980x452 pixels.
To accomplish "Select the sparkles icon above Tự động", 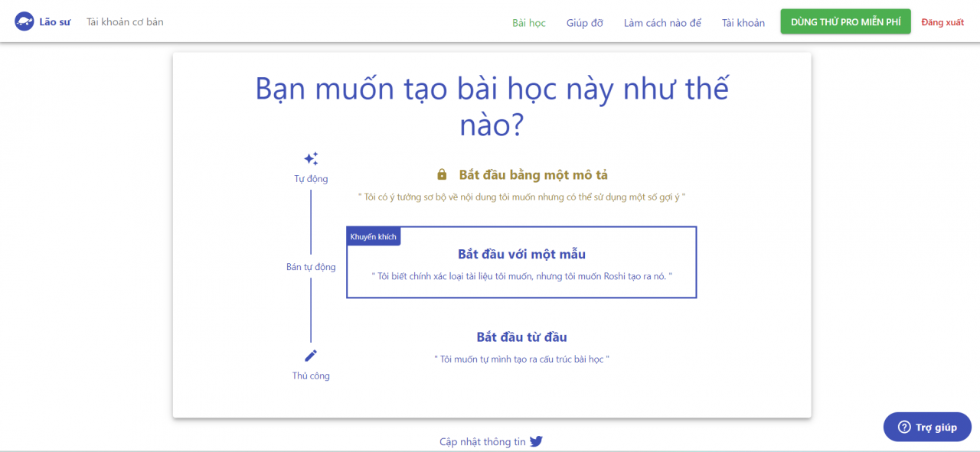I will 311,158.
